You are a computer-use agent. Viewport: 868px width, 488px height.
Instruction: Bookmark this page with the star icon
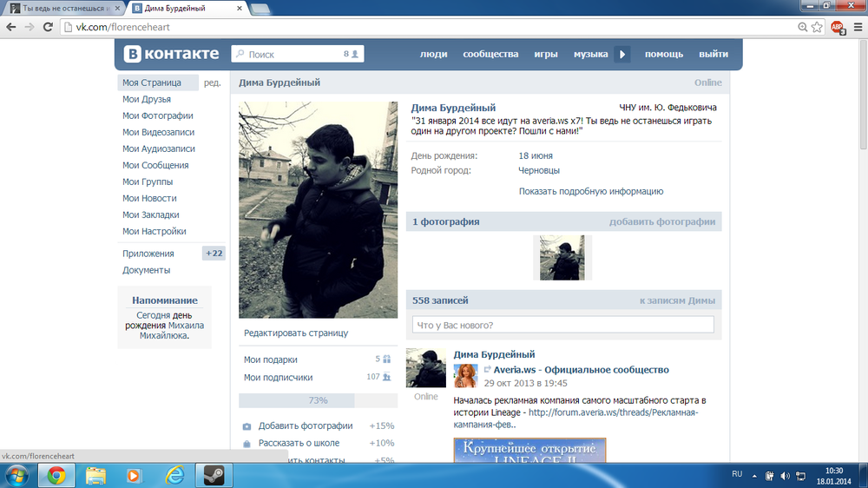pos(817,27)
